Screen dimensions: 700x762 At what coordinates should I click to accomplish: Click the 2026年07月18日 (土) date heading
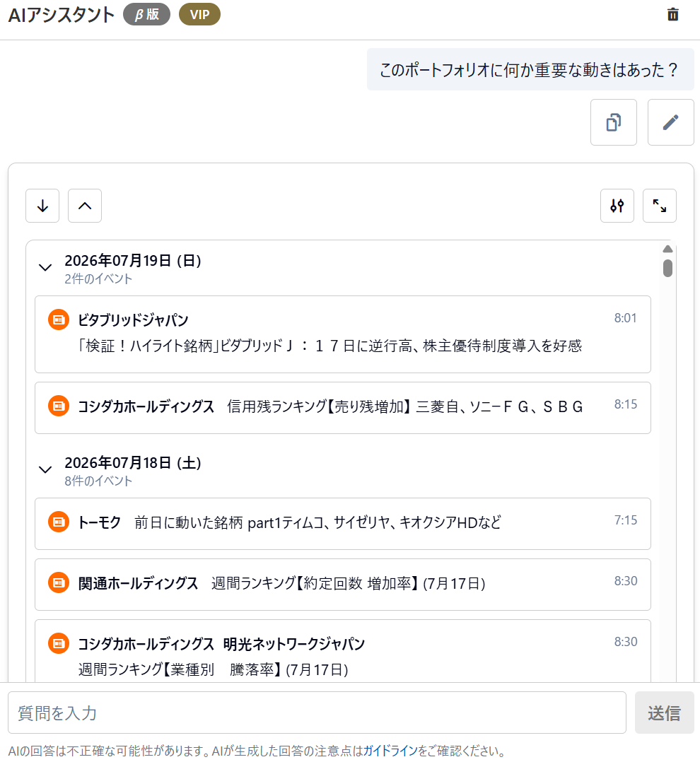(x=133, y=462)
